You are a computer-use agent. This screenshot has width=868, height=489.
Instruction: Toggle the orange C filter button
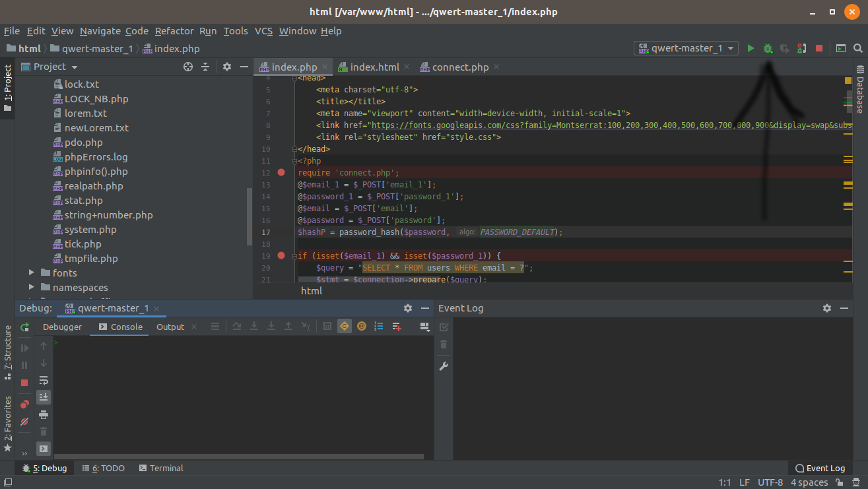pyautogui.click(x=345, y=327)
